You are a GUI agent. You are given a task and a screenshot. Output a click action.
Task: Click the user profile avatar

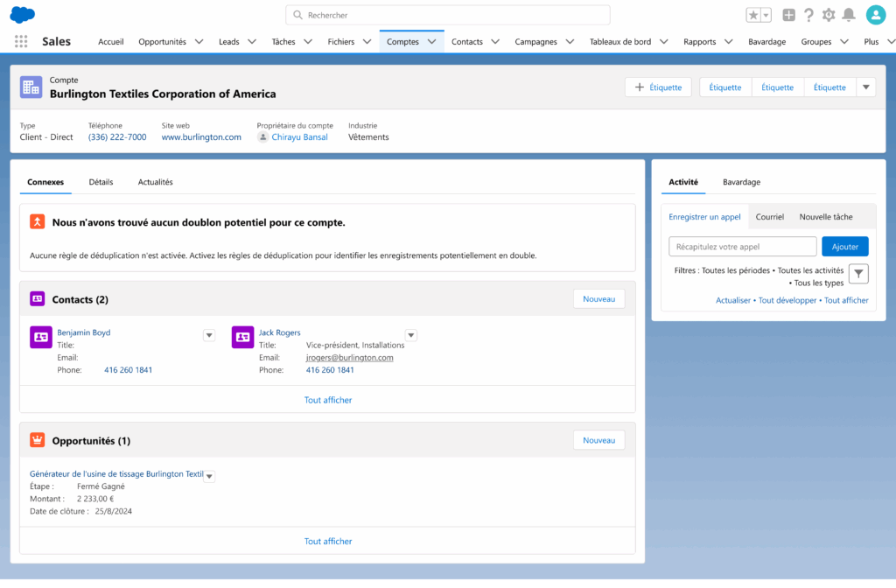(875, 15)
